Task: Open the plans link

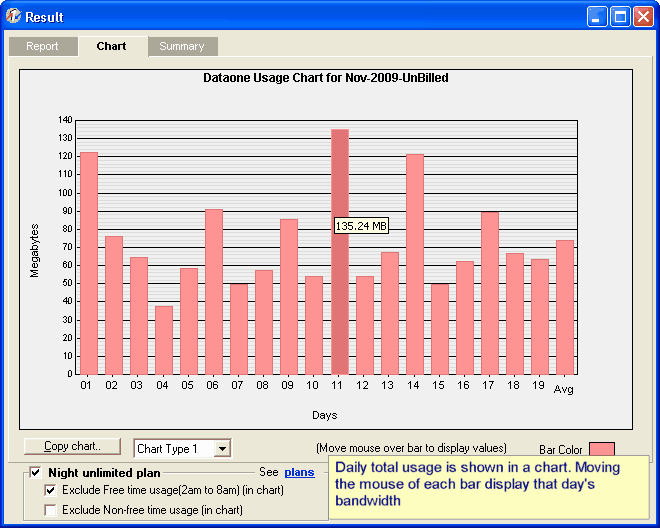Action: click(298, 472)
